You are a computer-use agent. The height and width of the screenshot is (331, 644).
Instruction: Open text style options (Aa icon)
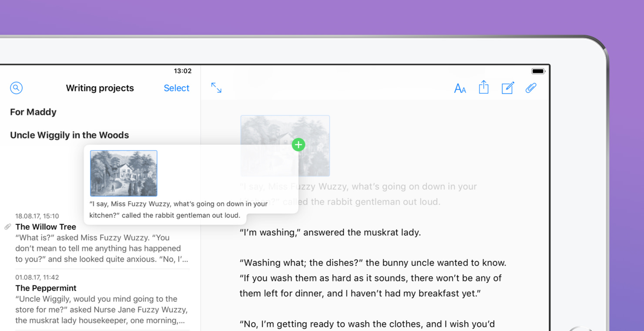(x=460, y=88)
